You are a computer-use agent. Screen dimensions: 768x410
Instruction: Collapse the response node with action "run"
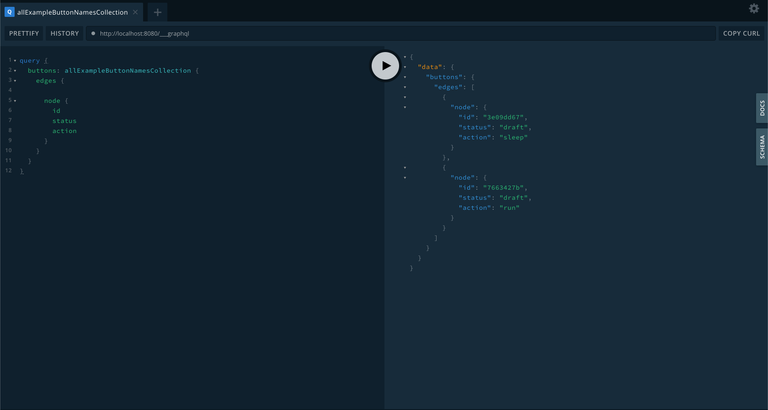click(405, 177)
